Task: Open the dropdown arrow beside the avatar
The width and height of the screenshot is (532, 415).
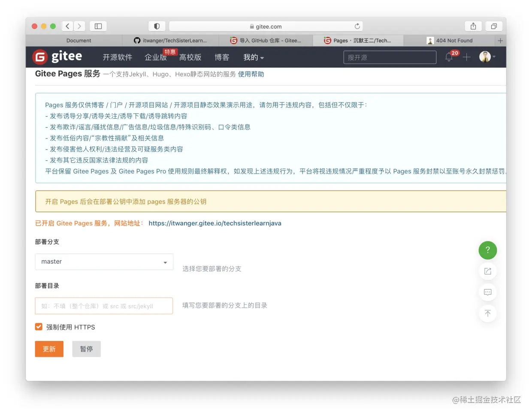Action: 494,57
